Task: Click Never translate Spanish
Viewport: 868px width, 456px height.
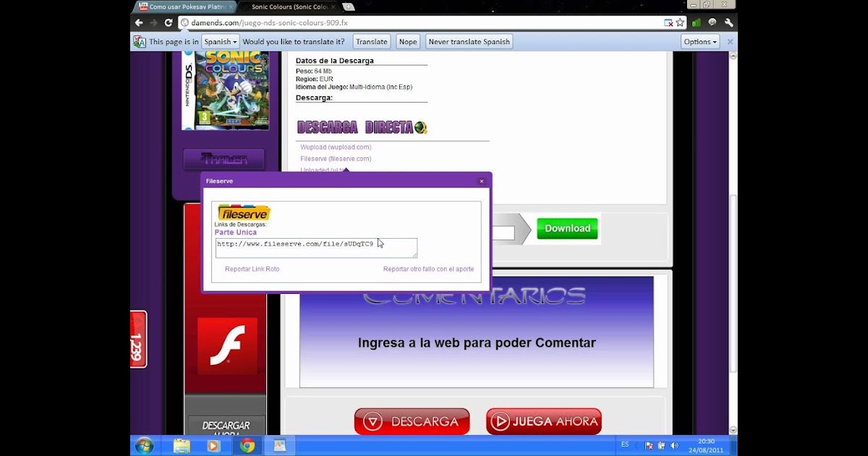Action: [469, 42]
